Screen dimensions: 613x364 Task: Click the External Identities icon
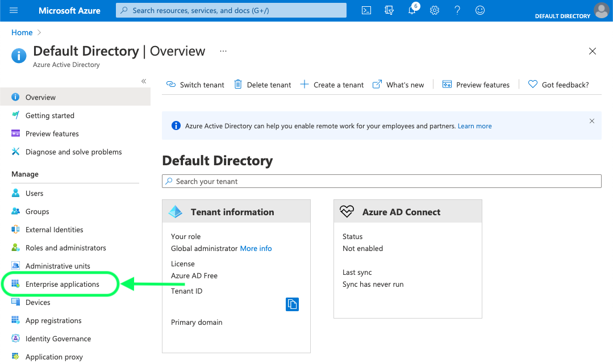16,229
